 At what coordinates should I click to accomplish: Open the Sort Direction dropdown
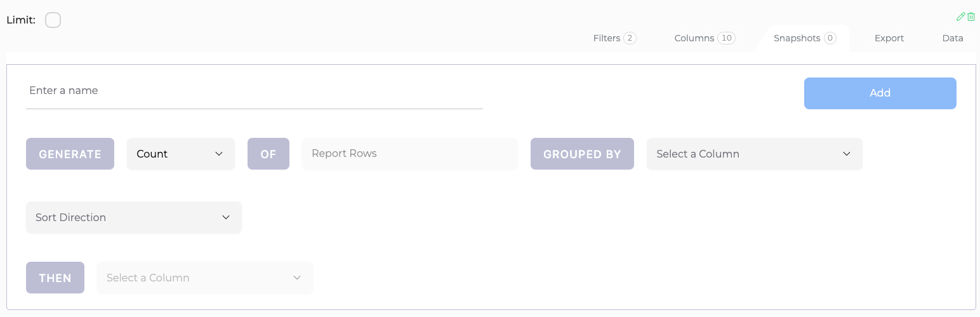click(134, 217)
